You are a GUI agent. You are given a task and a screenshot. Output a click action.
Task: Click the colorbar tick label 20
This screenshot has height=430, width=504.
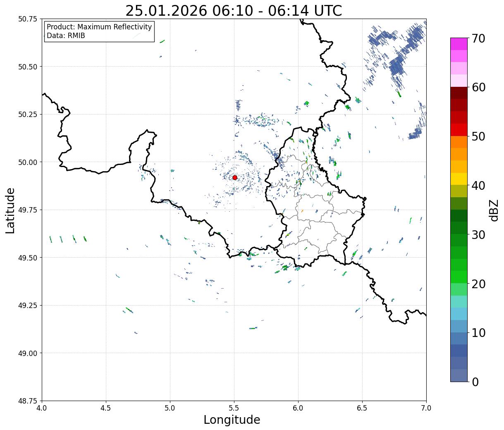(478, 284)
